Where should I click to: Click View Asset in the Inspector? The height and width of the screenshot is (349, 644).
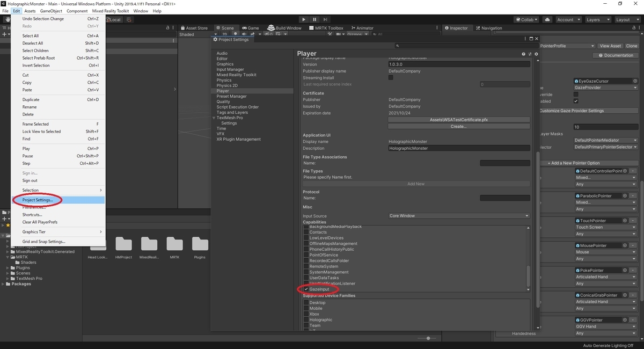coord(611,46)
